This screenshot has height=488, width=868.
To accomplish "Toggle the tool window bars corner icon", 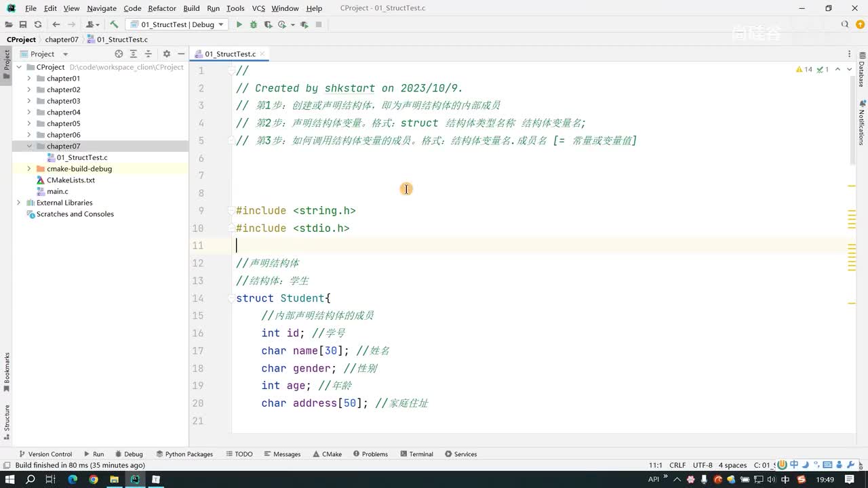I will (x=6, y=465).
